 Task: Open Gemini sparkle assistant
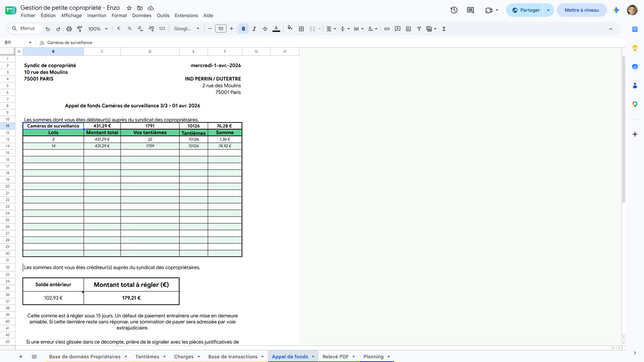[617, 10]
